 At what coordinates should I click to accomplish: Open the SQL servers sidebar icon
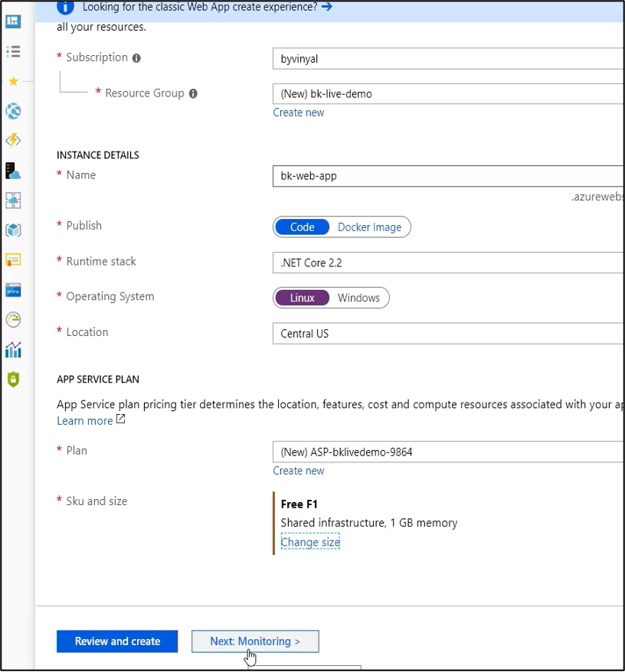tap(13, 171)
